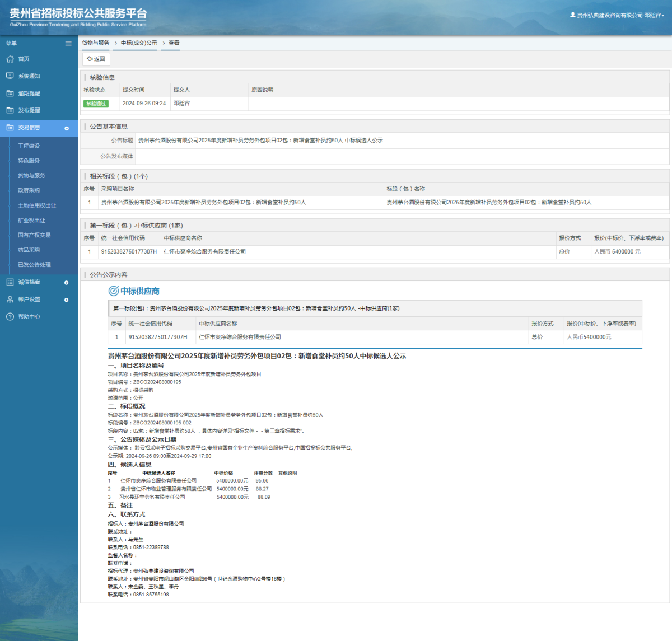This screenshot has width=672, height=641.
Task: Click the 公告标题 announcement title text
Action: [x=260, y=141]
